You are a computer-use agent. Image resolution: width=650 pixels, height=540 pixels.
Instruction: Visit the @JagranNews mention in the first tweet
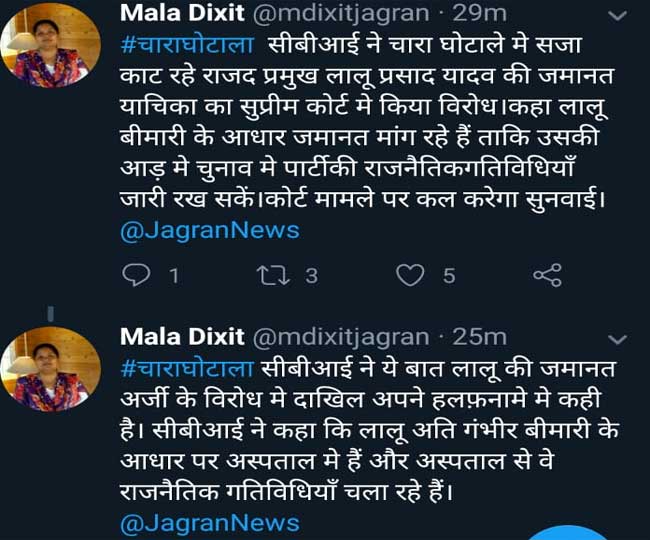(x=209, y=229)
